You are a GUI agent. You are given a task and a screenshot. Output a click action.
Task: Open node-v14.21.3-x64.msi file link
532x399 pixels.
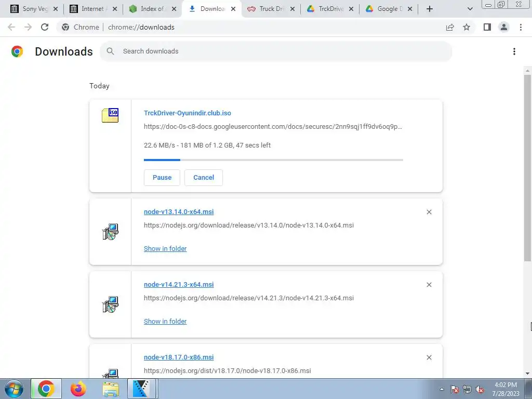tap(179, 284)
